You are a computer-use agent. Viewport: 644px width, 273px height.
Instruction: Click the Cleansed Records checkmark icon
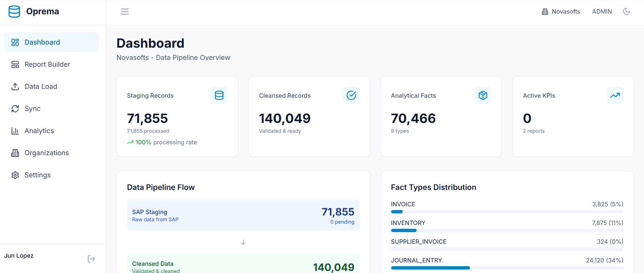point(351,95)
